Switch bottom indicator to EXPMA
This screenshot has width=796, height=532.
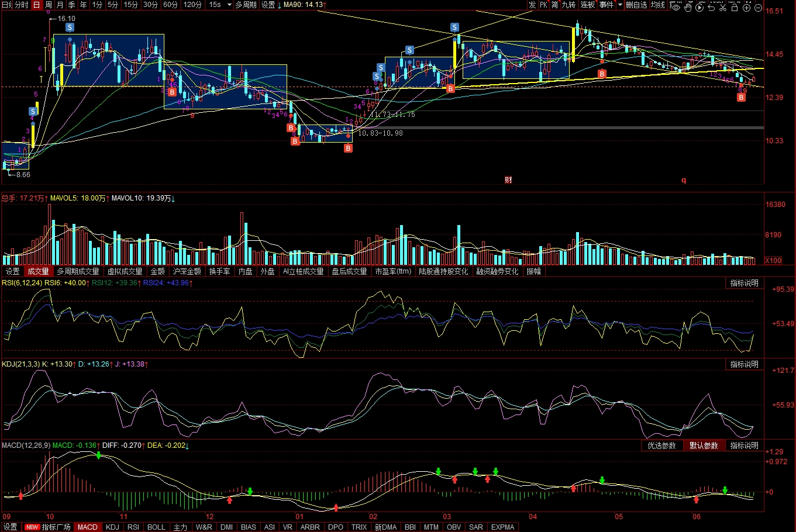pos(502,527)
